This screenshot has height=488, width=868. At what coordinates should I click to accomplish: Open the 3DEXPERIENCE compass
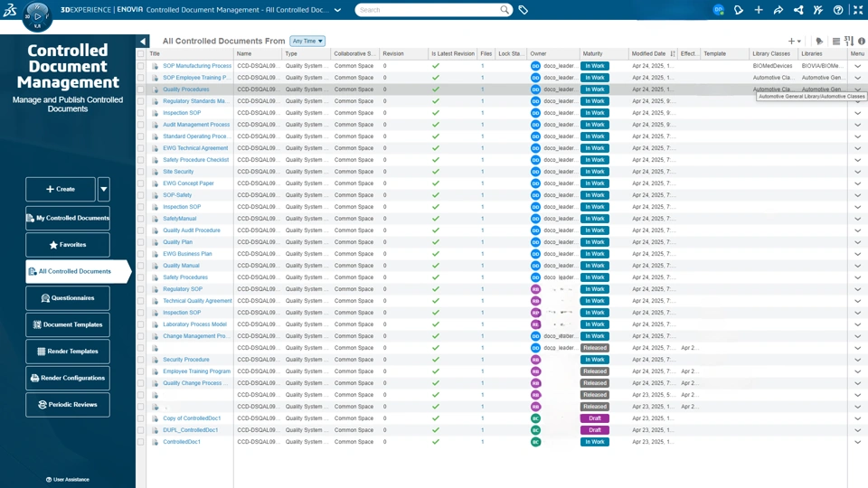[37, 16]
